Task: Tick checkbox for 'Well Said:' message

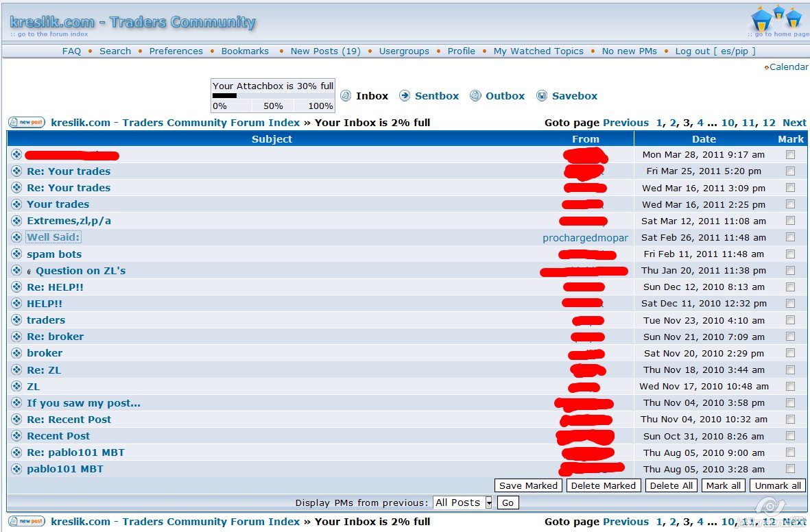Action: pos(790,237)
